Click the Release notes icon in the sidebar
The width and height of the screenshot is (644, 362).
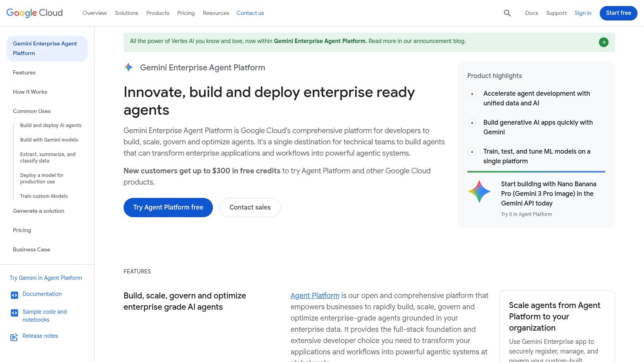(x=14, y=337)
